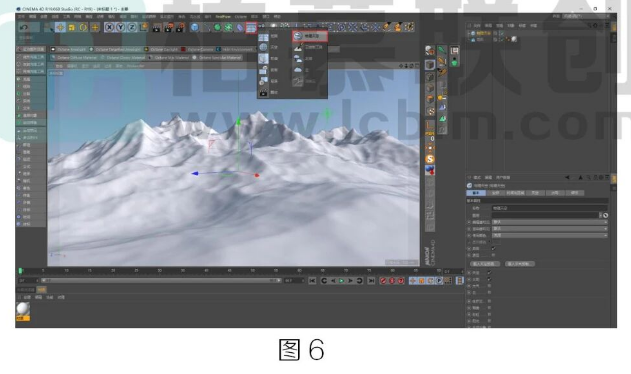Click Octane Daylight button
The width and height of the screenshot is (631, 374).
point(161,50)
